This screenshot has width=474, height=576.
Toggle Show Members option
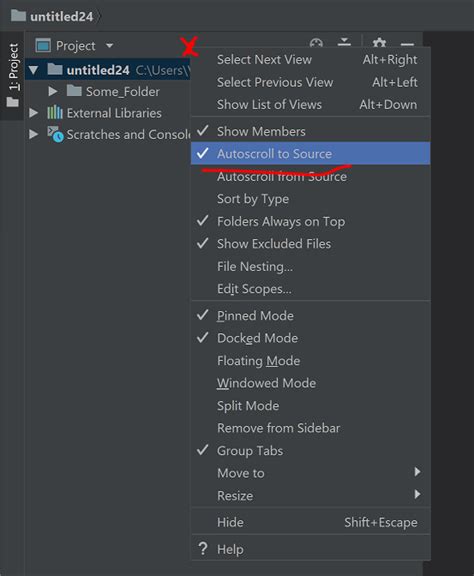pos(310,131)
